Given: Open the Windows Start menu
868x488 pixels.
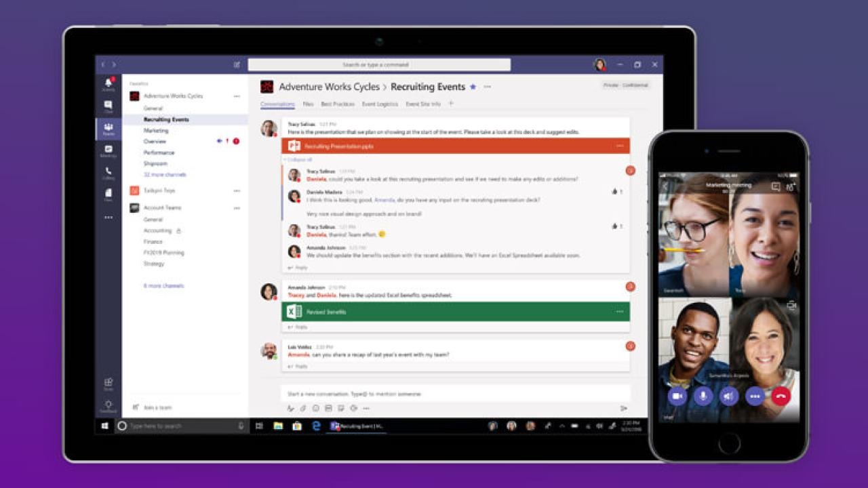Looking at the screenshot, I should point(105,426).
